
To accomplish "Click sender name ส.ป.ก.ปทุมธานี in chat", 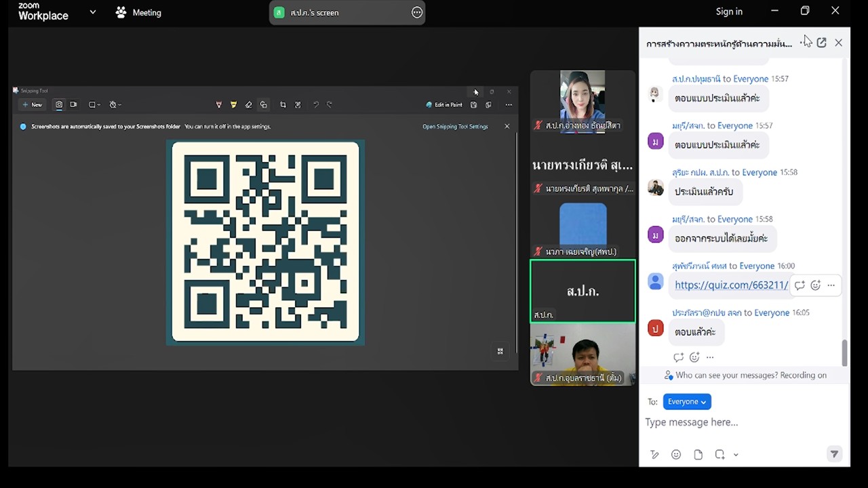I will pyautogui.click(x=696, y=79).
